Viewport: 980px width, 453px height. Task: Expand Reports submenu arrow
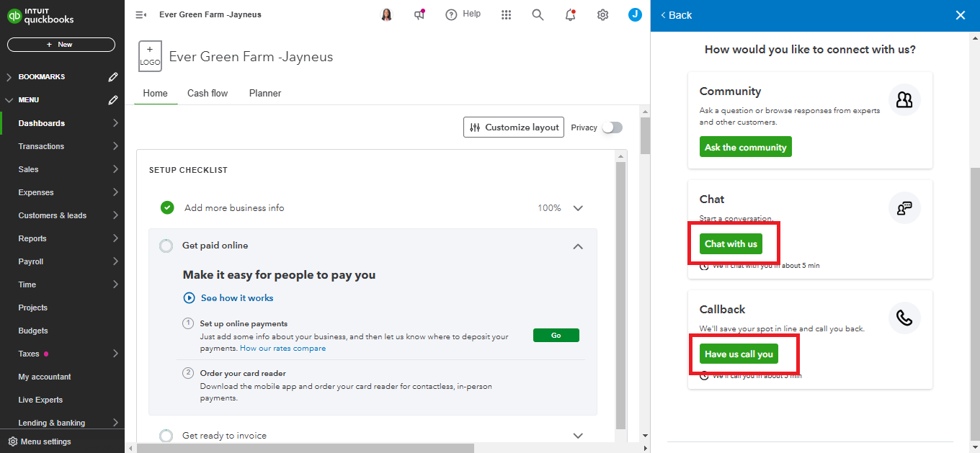coord(115,238)
